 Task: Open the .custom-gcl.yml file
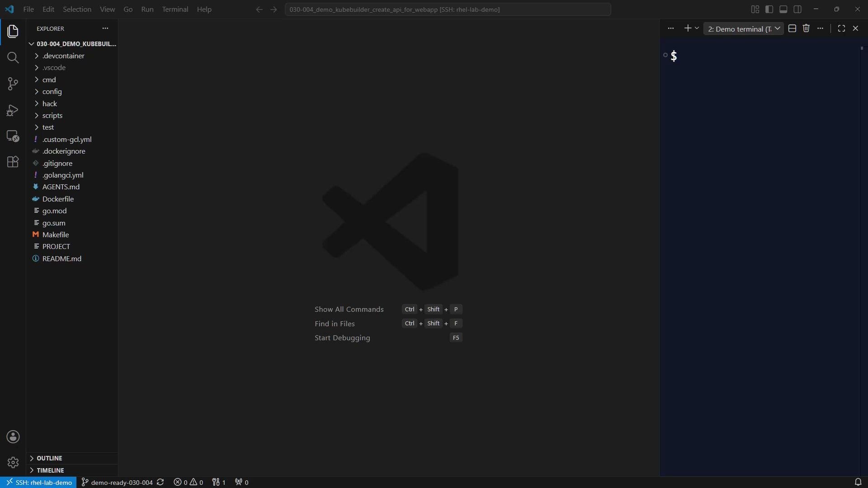[72, 139]
